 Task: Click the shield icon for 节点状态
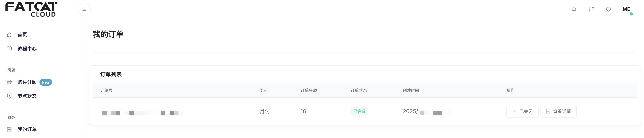pyautogui.click(x=9, y=96)
